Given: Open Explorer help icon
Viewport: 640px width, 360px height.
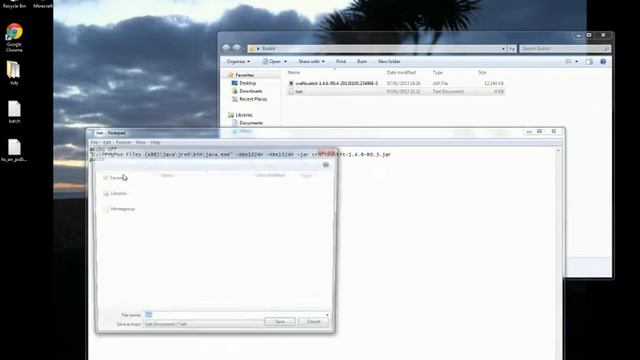Looking at the screenshot, I should click(603, 61).
